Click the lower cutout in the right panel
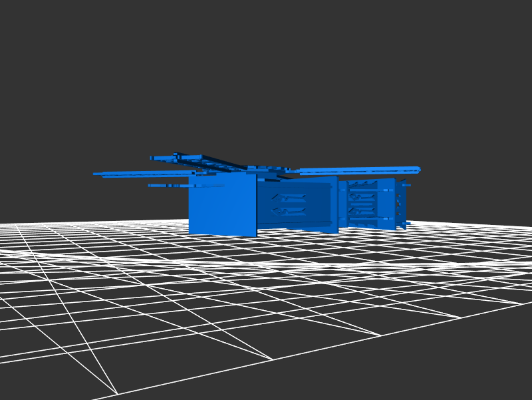 click(x=364, y=212)
